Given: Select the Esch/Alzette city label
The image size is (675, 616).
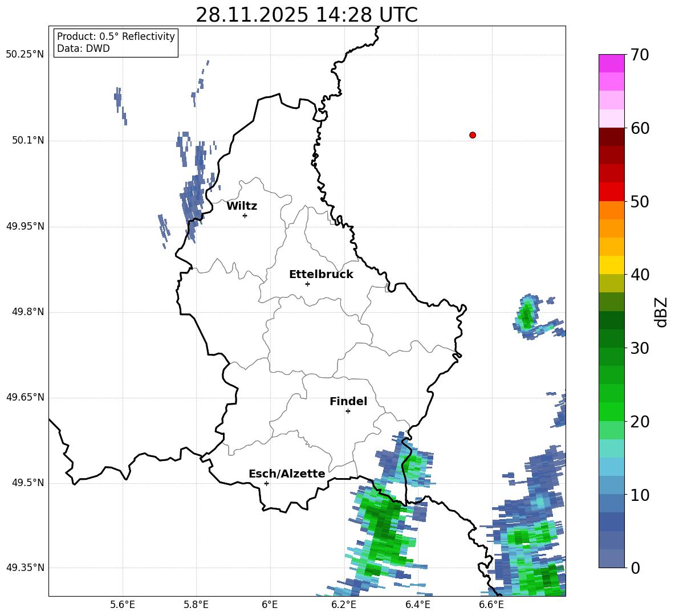Looking at the screenshot, I should tap(287, 474).
